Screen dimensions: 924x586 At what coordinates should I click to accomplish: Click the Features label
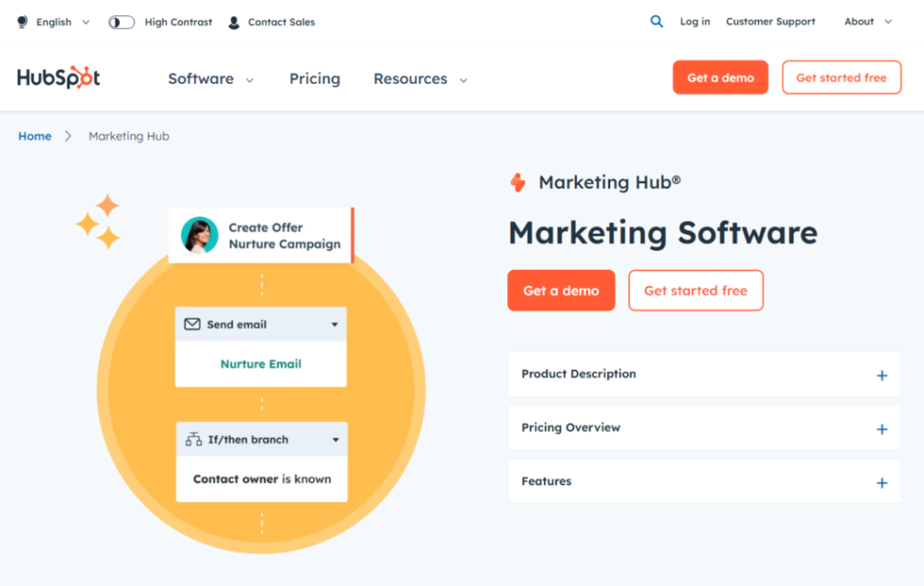click(546, 481)
